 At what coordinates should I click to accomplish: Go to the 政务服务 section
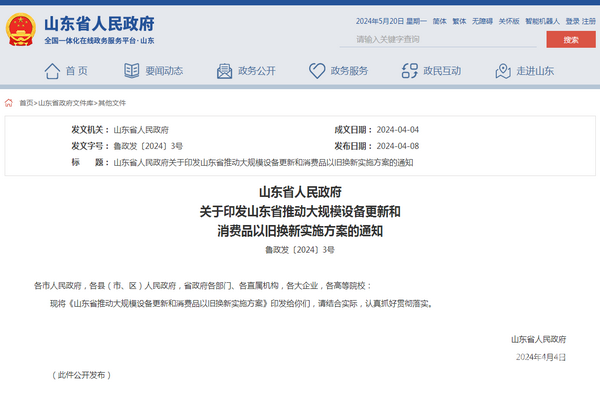point(349,71)
